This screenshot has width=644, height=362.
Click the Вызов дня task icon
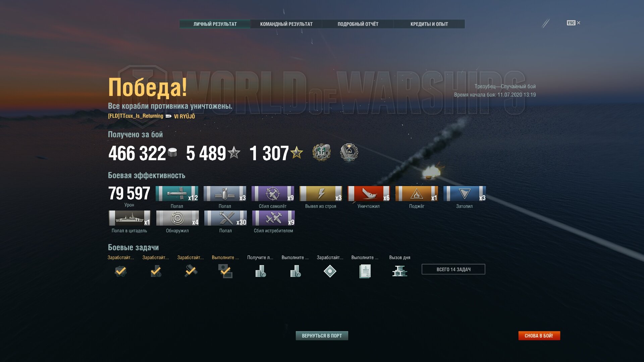coord(399,271)
